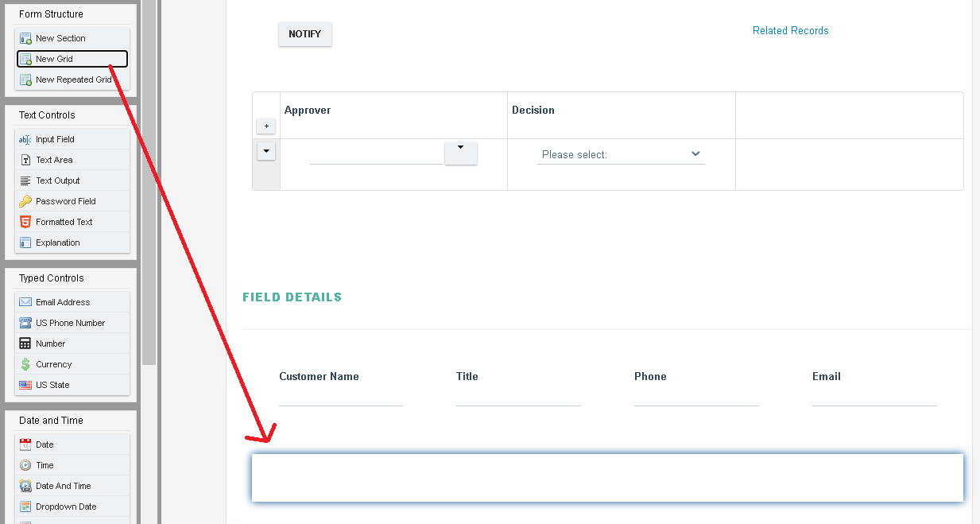This screenshot has height=524, width=980.
Task: Choose the Text Area control
Action: [72, 160]
